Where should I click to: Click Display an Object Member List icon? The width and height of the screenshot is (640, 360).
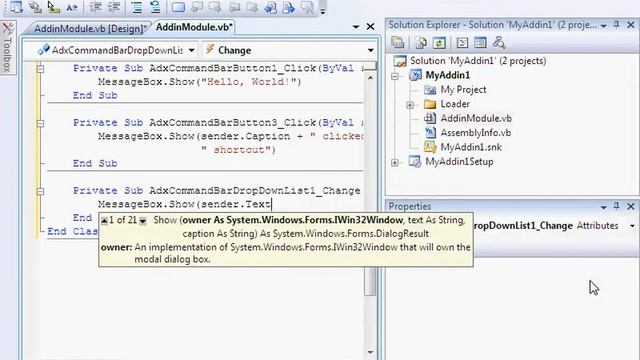tap(16, 7)
